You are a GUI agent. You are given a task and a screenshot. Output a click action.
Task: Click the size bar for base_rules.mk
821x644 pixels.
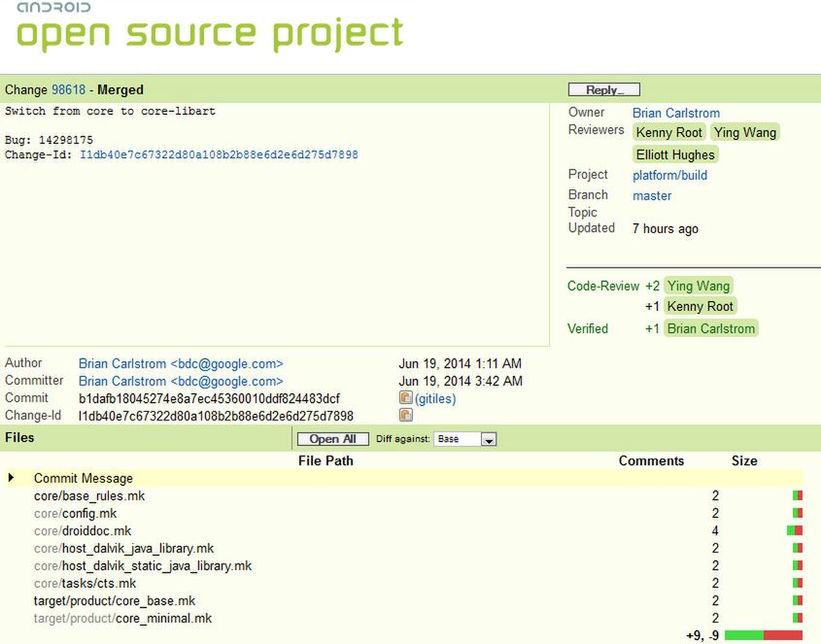(798, 495)
